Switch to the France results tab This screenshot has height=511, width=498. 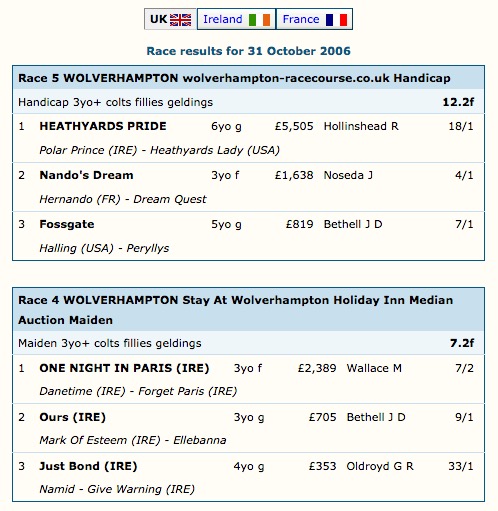314,19
